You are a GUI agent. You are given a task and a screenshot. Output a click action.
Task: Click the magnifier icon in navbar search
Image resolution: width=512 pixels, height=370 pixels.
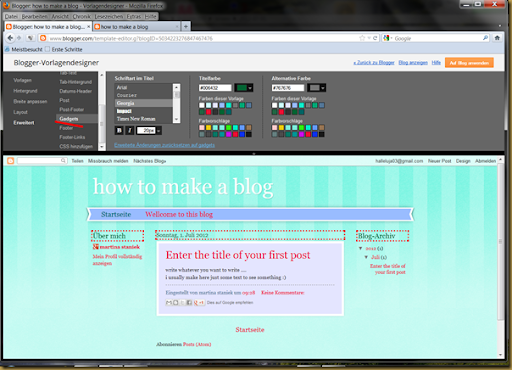coord(63,161)
